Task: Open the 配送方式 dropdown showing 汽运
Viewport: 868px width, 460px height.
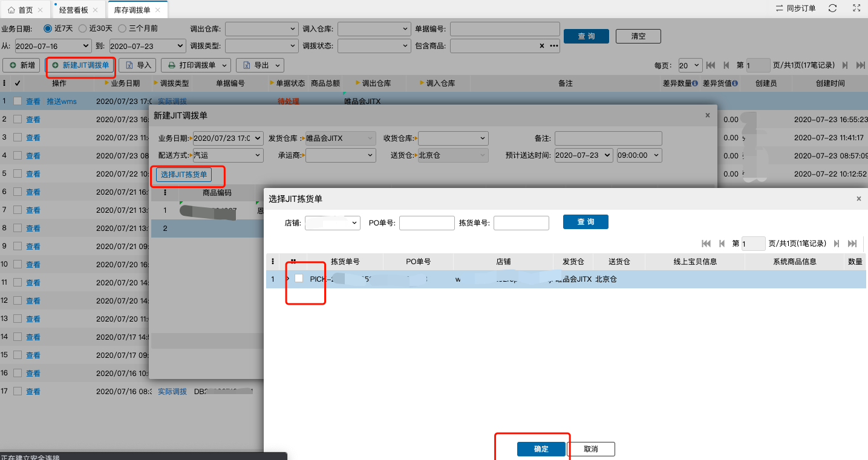Action: [x=228, y=155]
